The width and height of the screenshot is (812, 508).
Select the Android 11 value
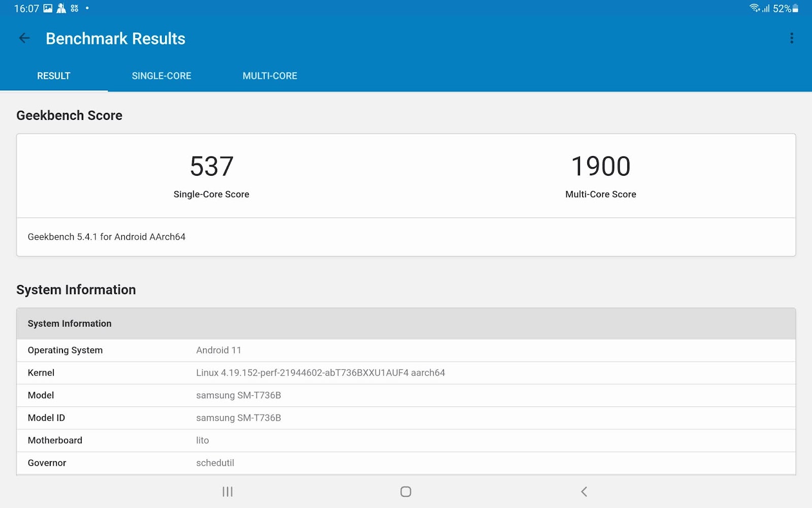click(x=219, y=350)
